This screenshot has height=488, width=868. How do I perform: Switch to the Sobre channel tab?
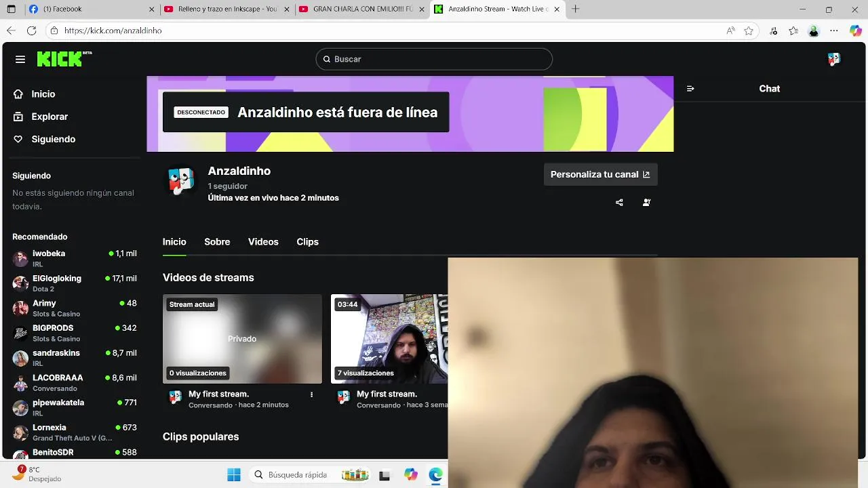217,242
